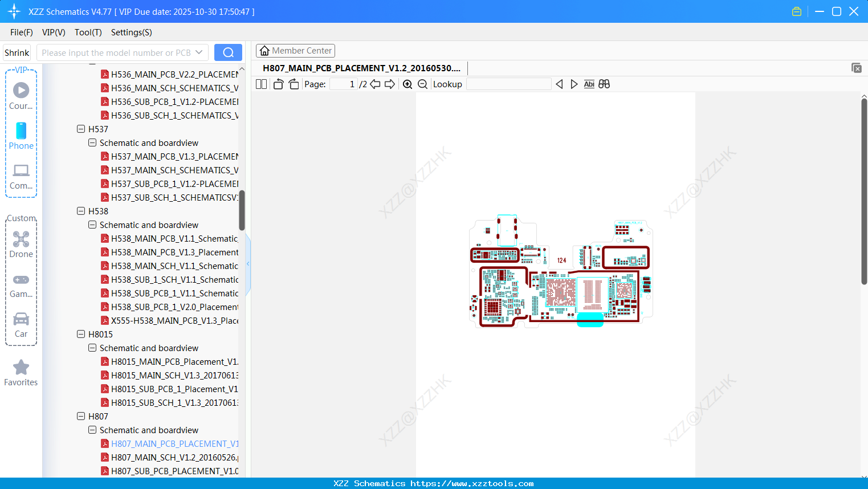Click the Shrink sidebar button
This screenshot has width=868, height=489.
click(x=17, y=52)
